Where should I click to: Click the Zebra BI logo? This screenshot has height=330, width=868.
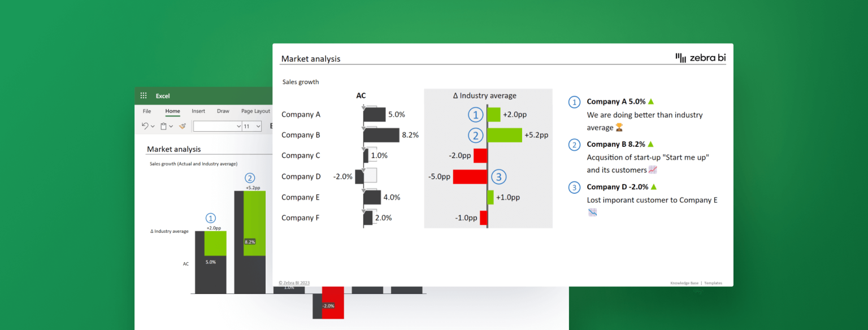tap(702, 57)
